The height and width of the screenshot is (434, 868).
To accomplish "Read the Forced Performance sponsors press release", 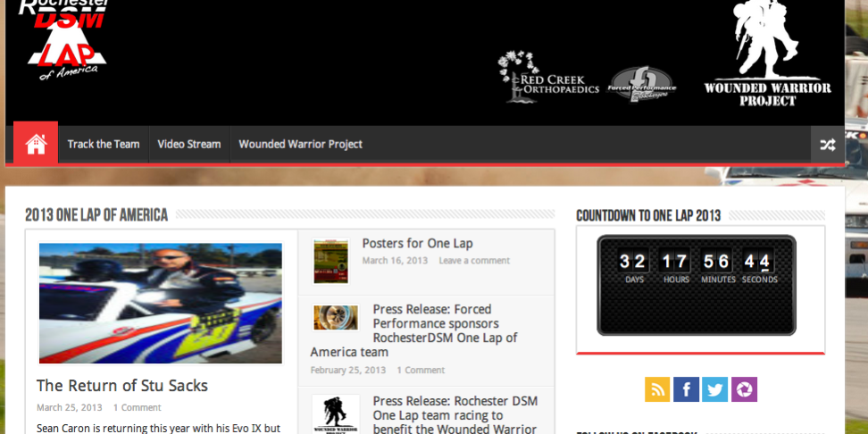I will [x=444, y=330].
